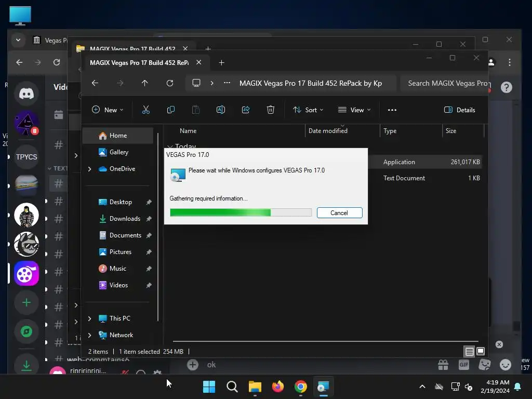Open Discord emoji picker

pyautogui.click(x=506, y=365)
